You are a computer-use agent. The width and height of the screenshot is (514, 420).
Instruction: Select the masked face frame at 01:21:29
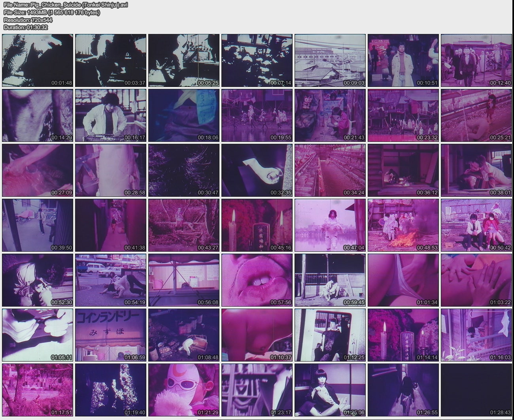(x=184, y=390)
